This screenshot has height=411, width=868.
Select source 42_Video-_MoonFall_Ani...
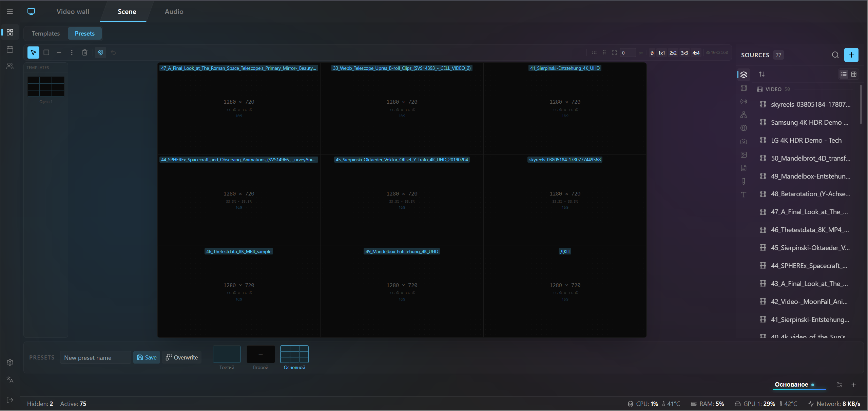pyautogui.click(x=806, y=302)
